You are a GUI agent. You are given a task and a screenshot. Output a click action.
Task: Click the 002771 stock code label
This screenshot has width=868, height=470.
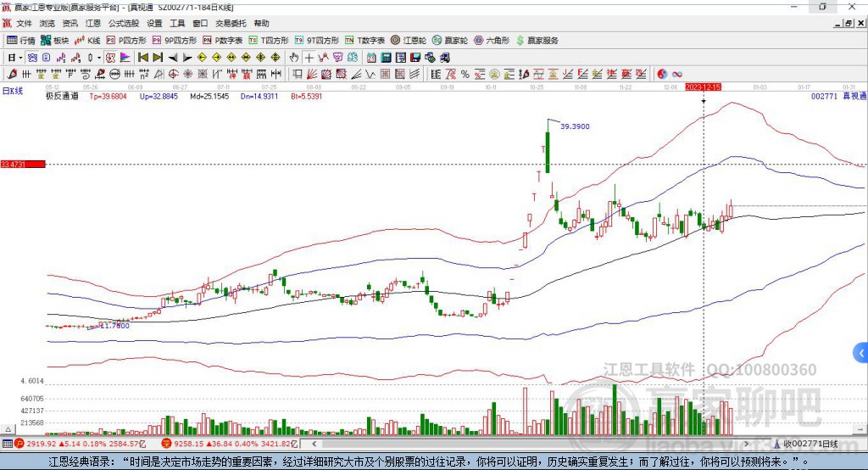(824, 96)
